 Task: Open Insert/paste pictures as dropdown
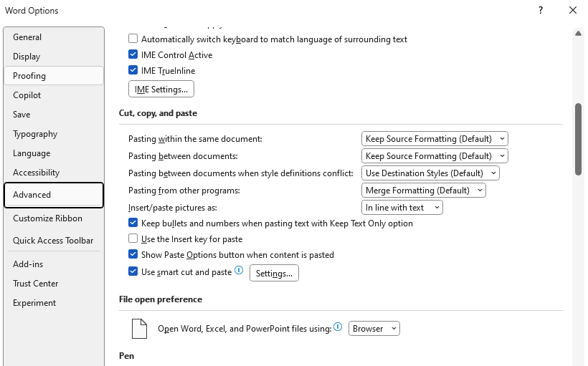(402, 208)
